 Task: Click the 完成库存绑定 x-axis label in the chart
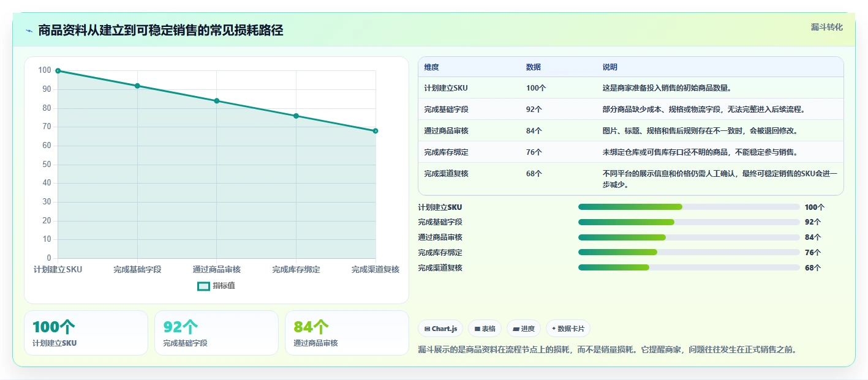pos(296,270)
